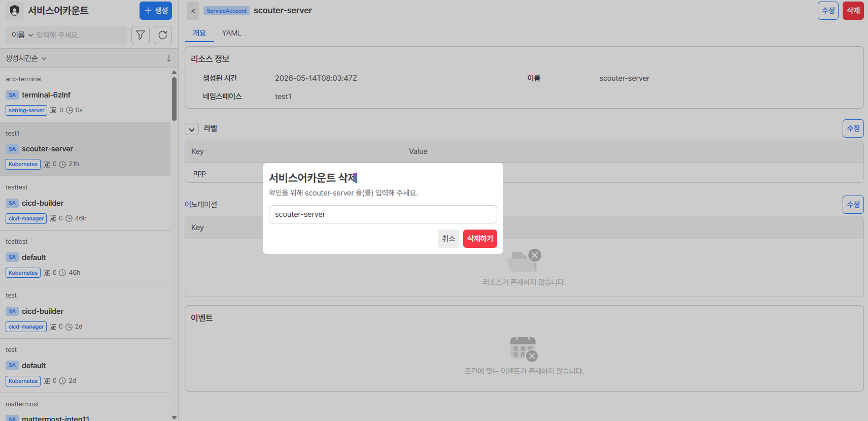
Task: Click the creation timestamp 2026-05-14T08:03:47Z
Action: pyautogui.click(x=316, y=78)
